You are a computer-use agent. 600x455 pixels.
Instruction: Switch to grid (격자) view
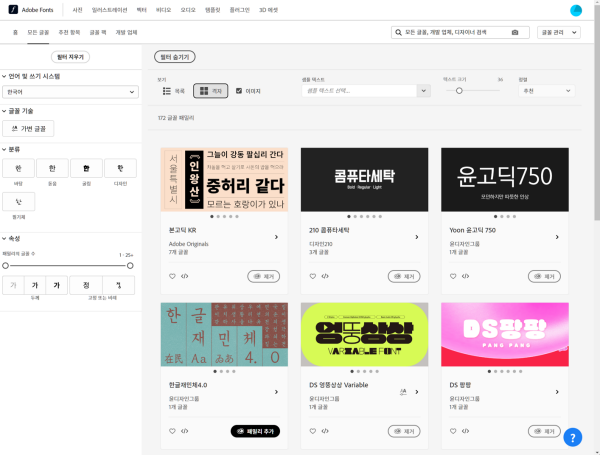[x=210, y=91]
